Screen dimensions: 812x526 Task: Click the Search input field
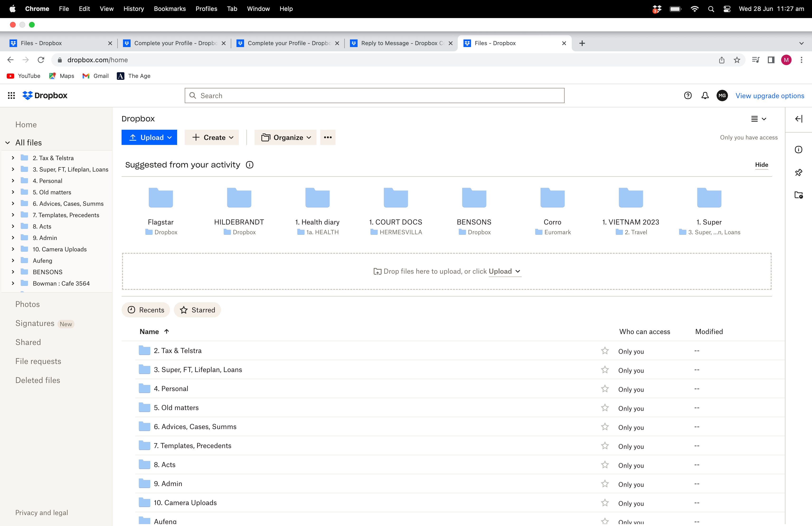point(374,96)
